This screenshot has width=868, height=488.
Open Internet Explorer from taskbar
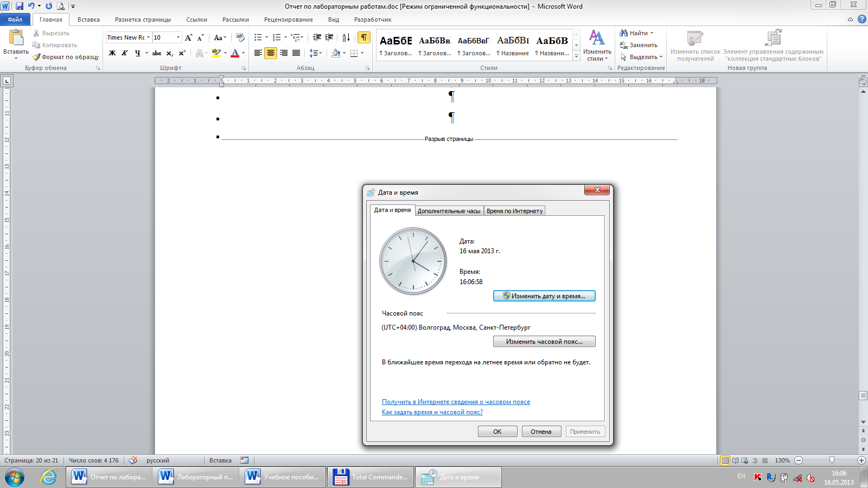[48, 477]
